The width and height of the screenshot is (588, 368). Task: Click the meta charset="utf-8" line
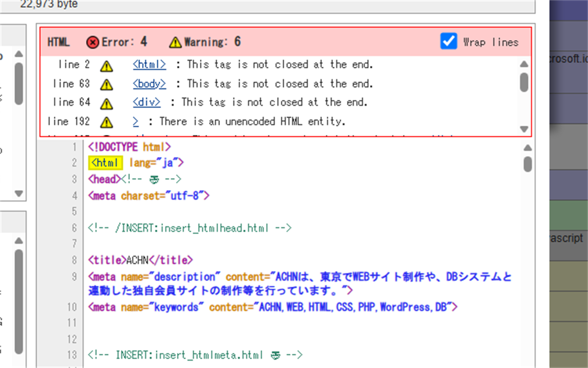pos(149,196)
